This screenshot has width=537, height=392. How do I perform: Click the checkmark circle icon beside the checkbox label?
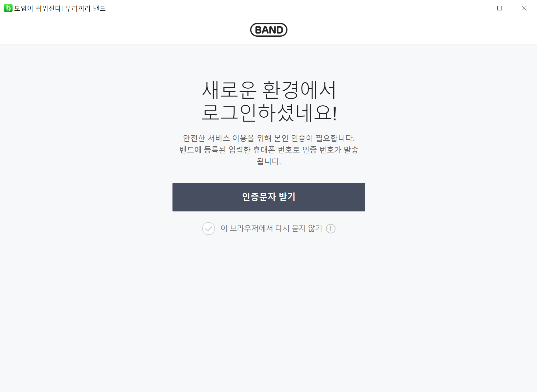click(x=208, y=229)
